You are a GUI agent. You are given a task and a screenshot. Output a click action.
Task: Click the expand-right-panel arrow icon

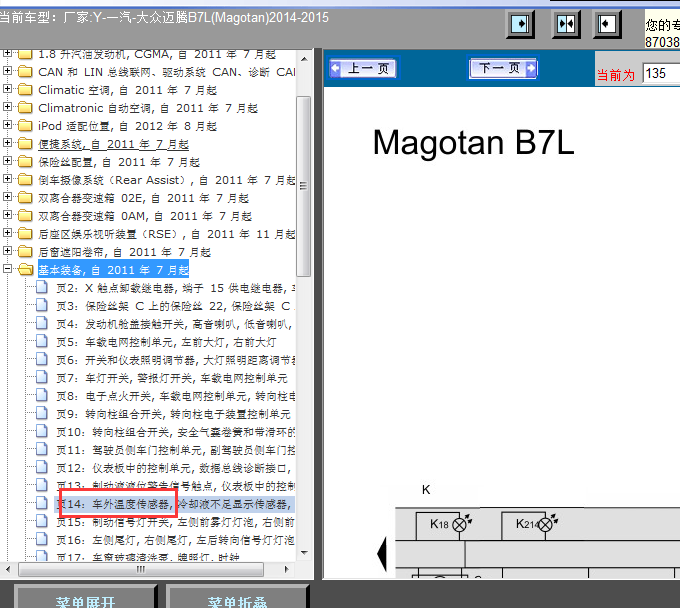pos(520,24)
